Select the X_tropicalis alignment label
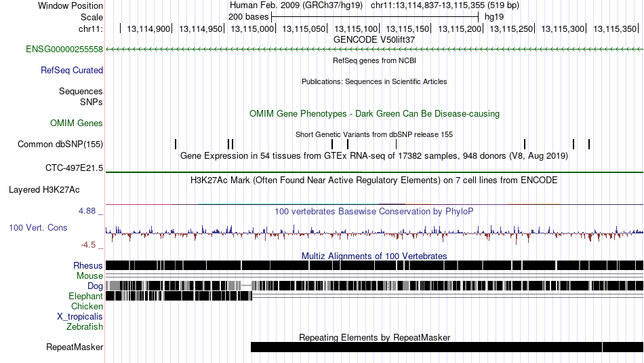 click(x=80, y=317)
